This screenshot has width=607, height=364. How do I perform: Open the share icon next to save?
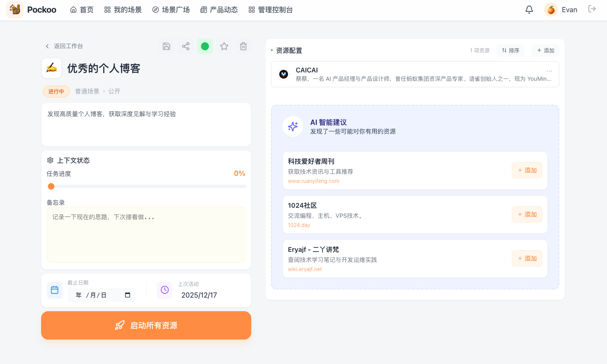tap(185, 46)
